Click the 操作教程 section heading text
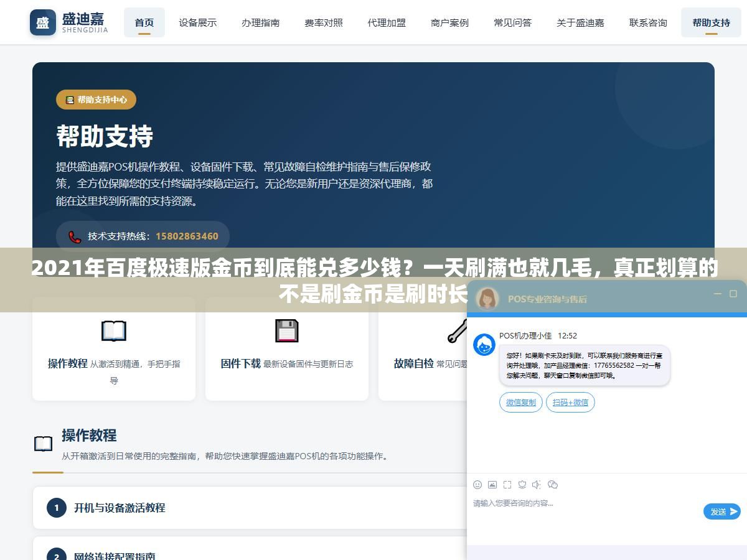 pyautogui.click(x=89, y=436)
